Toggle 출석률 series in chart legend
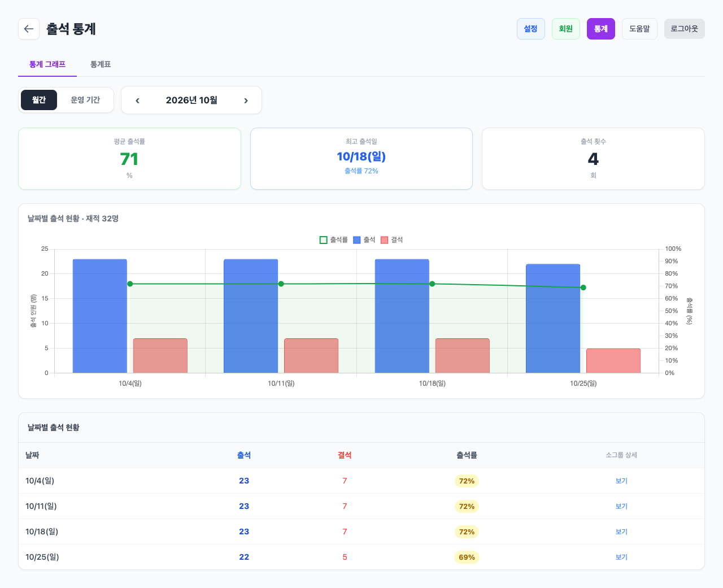Image resolution: width=723 pixels, height=588 pixels. tap(334, 240)
